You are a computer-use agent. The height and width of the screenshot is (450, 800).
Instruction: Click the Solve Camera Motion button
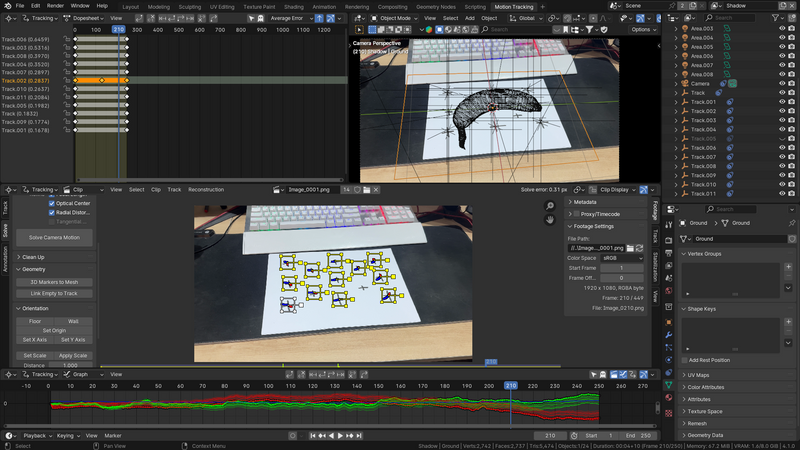point(55,237)
